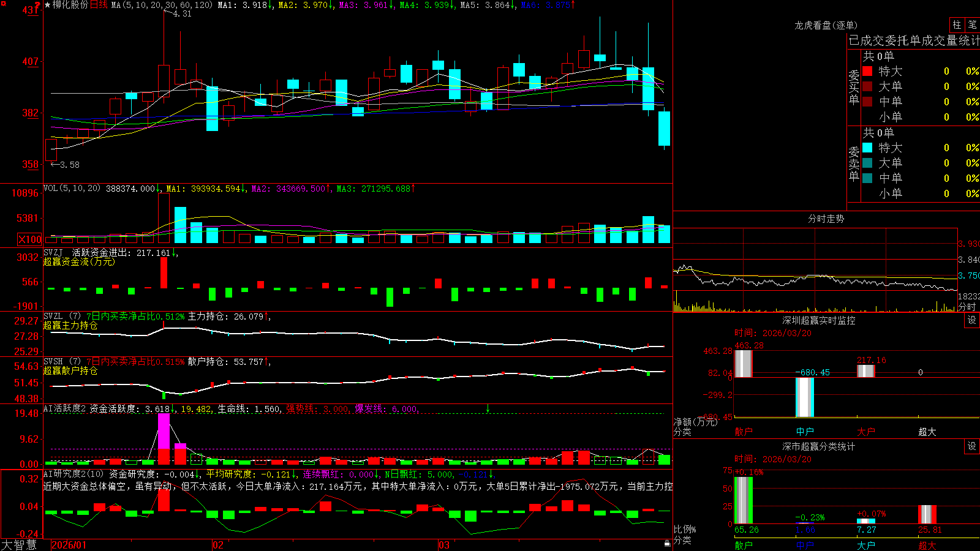Click the SVSH indicator name

pos(53,361)
